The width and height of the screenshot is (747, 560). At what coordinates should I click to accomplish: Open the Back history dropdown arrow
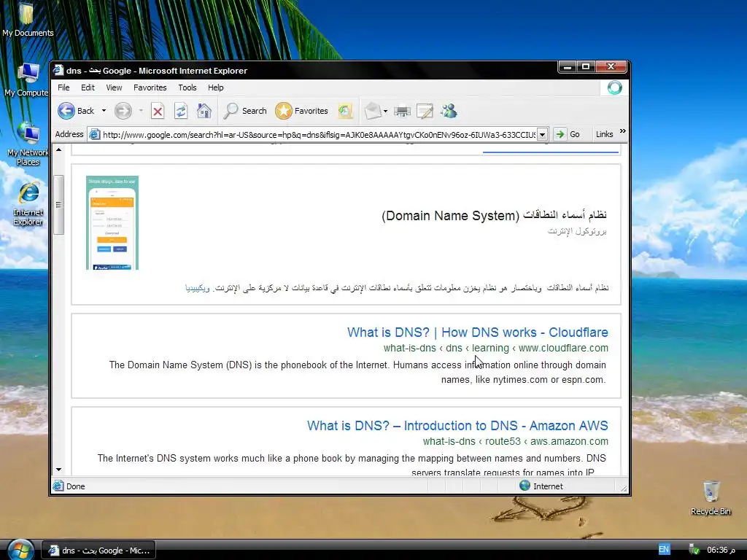[104, 111]
